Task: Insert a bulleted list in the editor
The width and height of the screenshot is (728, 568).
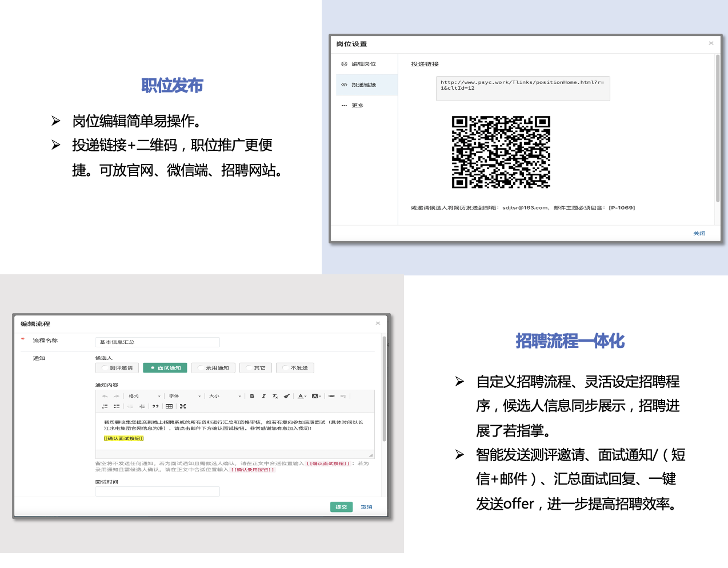Action: (117, 406)
